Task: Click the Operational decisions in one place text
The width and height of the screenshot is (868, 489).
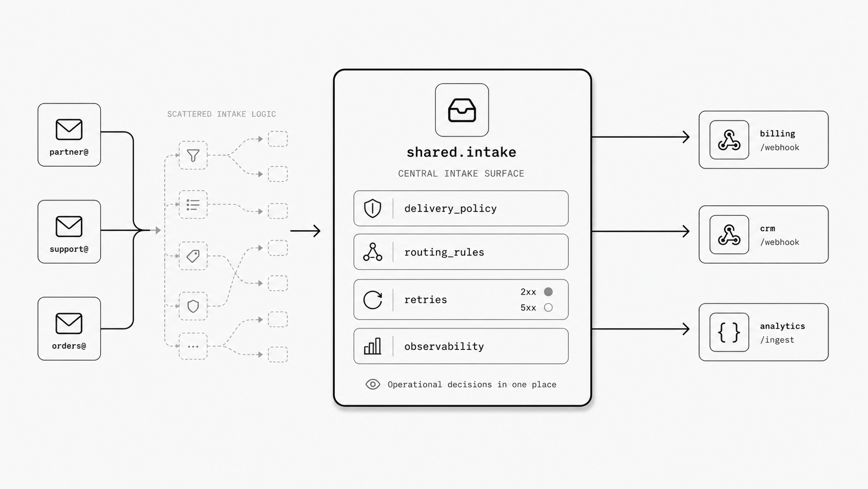Action: point(472,385)
